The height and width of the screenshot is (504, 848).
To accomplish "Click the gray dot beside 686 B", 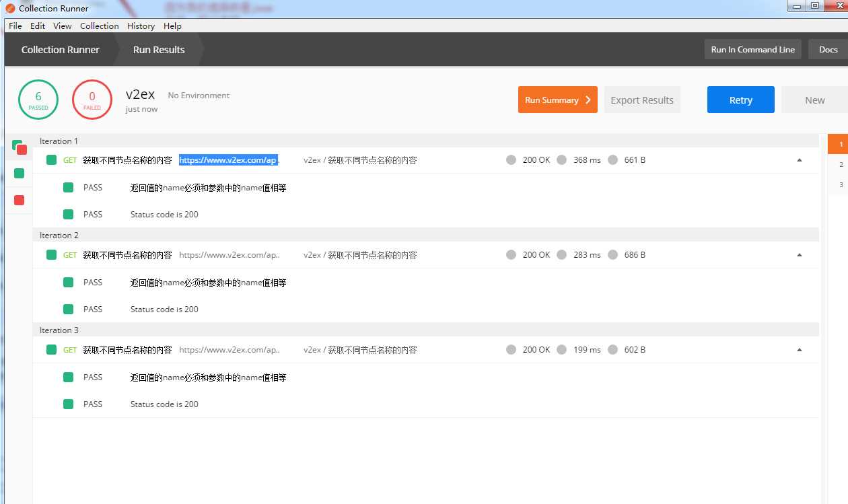I will [612, 255].
